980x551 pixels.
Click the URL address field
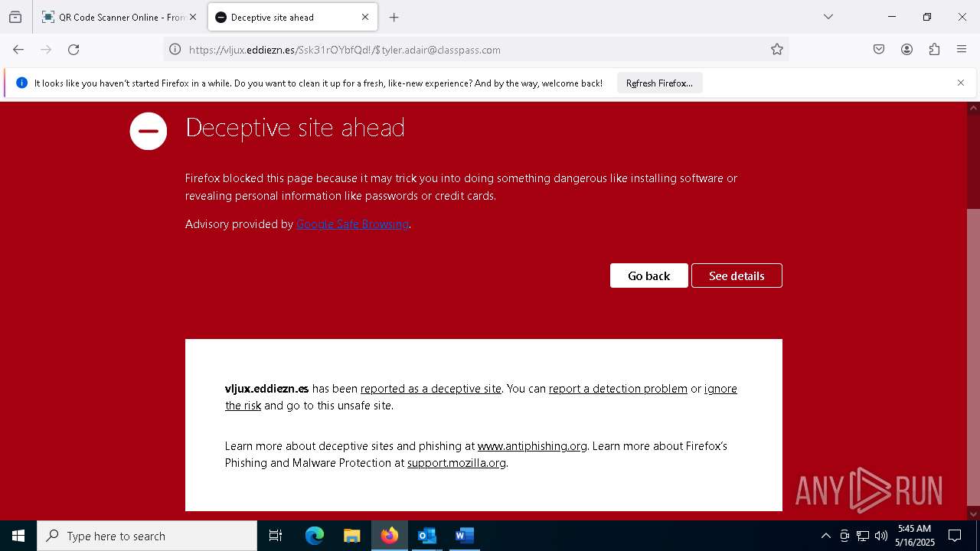click(x=475, y=50)
